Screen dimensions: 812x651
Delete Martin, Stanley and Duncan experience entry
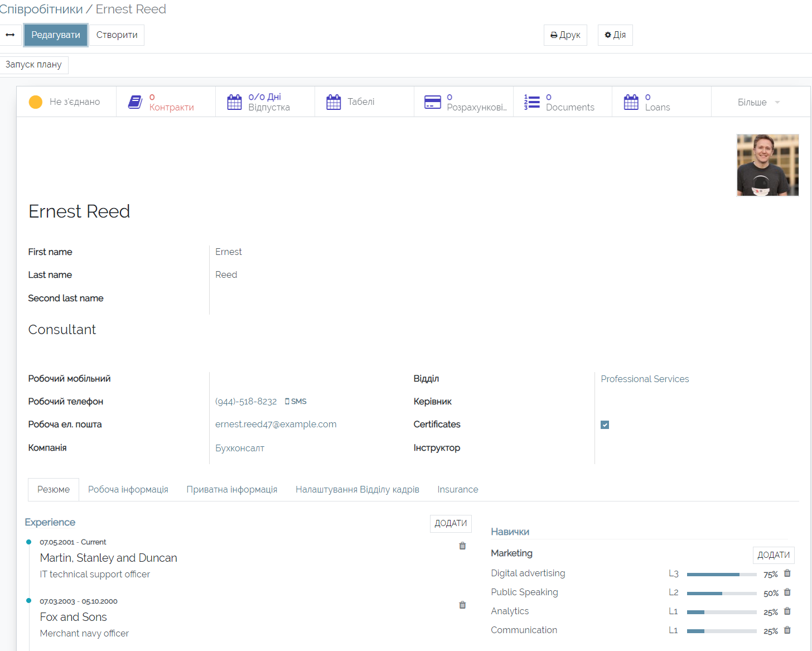[462, 546]
